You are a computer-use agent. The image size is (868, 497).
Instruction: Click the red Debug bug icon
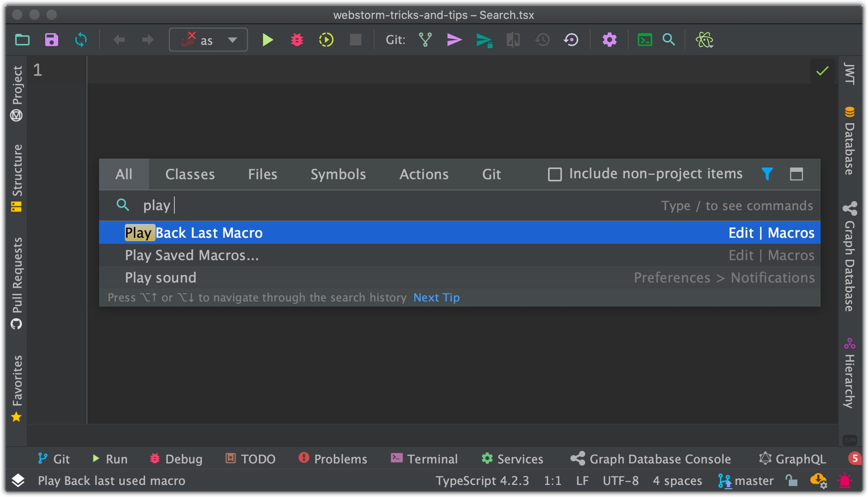[297, 40]
